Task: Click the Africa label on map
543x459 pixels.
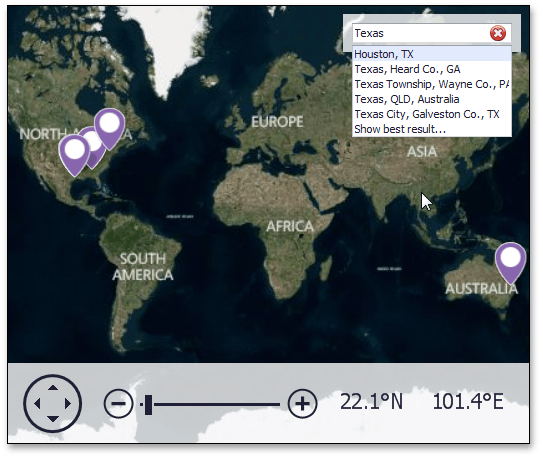Action: 290,227
